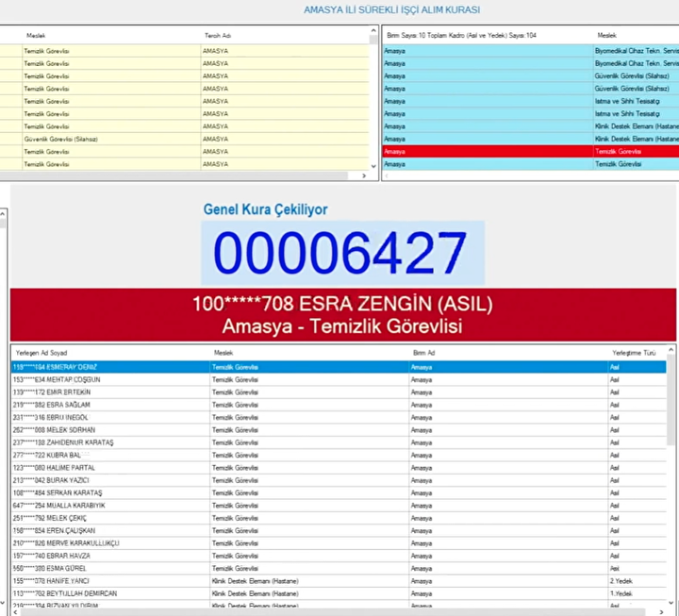Viewport: 679px width, 616px height.
Task: Click the right arrow of the bottom table's horizontal scrollbar
Action: click(x=661, y=612)
